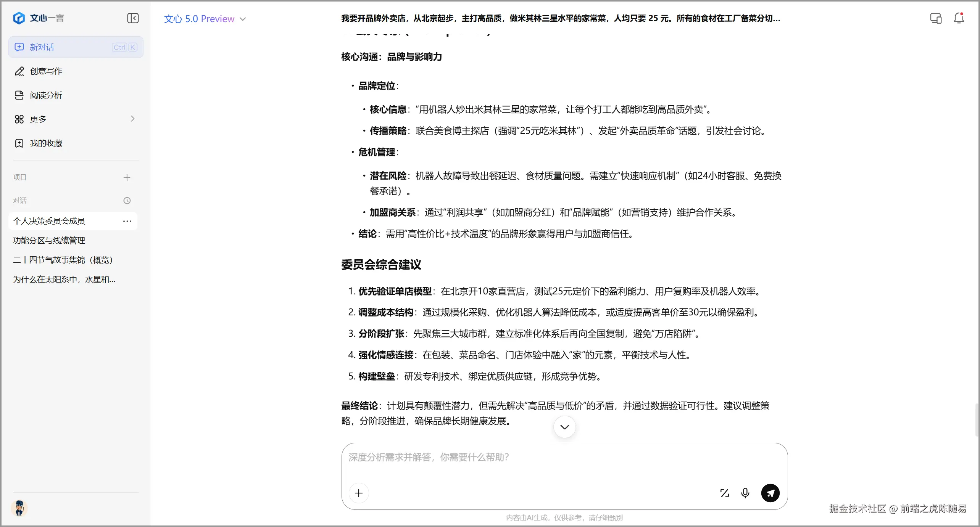This screenshot has width=980, height=527.
Task: Add a new project with plus
Action: pos(127,177)
